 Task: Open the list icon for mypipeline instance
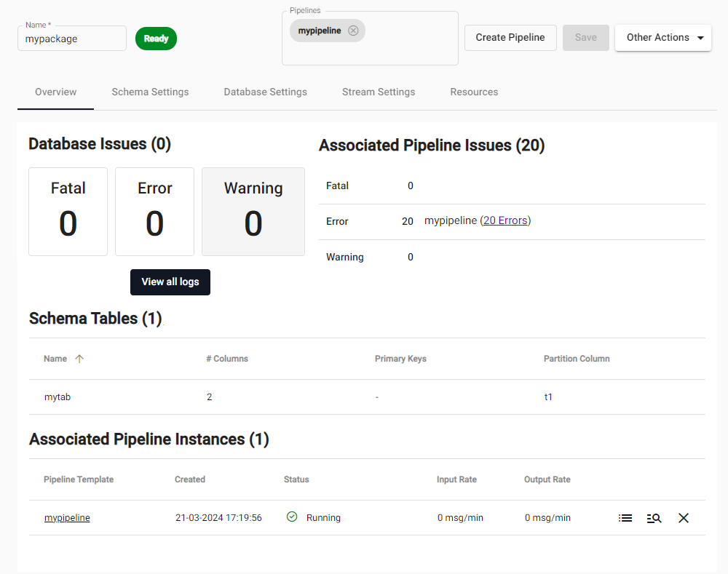[625, 518]
